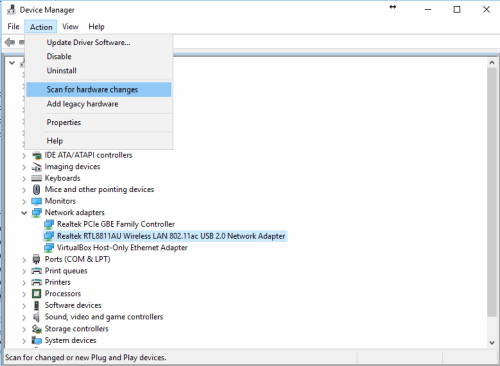Image resolution: width=500 pixels, height=366 pixels.
Task: Minimize the Device Manager window
Action: click(428, 10)
